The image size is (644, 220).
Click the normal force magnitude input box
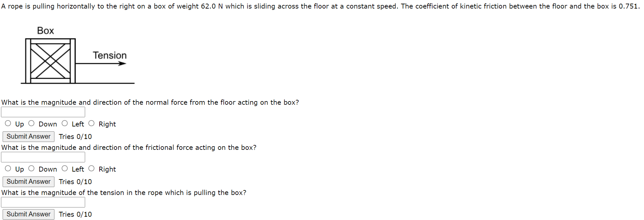[43, 112]
